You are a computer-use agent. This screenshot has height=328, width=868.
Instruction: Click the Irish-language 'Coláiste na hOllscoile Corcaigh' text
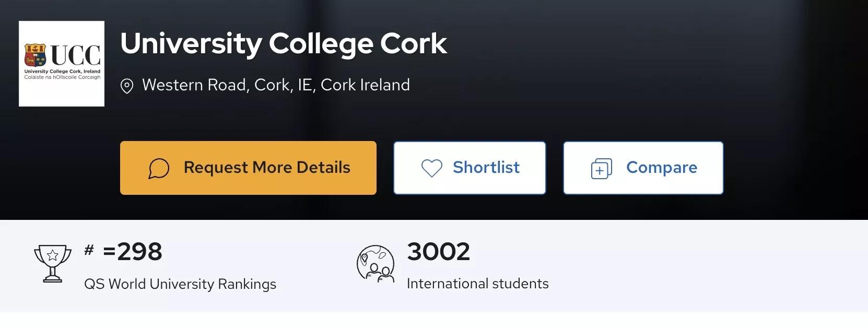pyautogui.click(x=62, y=77)
